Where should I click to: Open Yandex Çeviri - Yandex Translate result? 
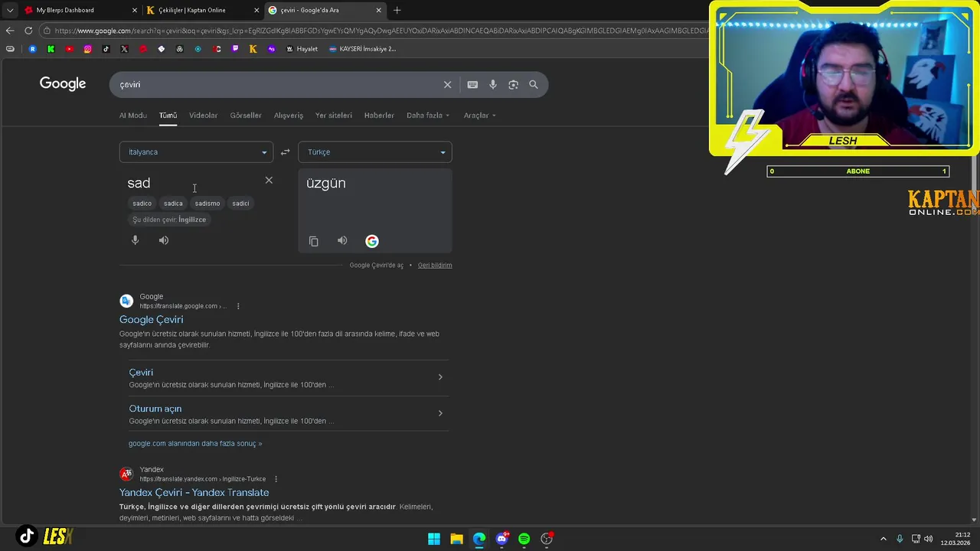tap(194, 493)
